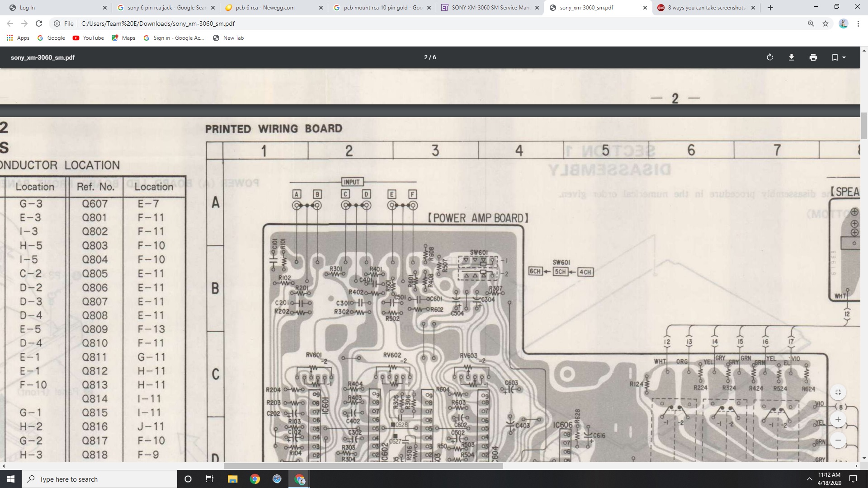Switch to pcb 6 rca Newegg tab
The height and width of the screenshot is (488, 868).
click(274, 8)
